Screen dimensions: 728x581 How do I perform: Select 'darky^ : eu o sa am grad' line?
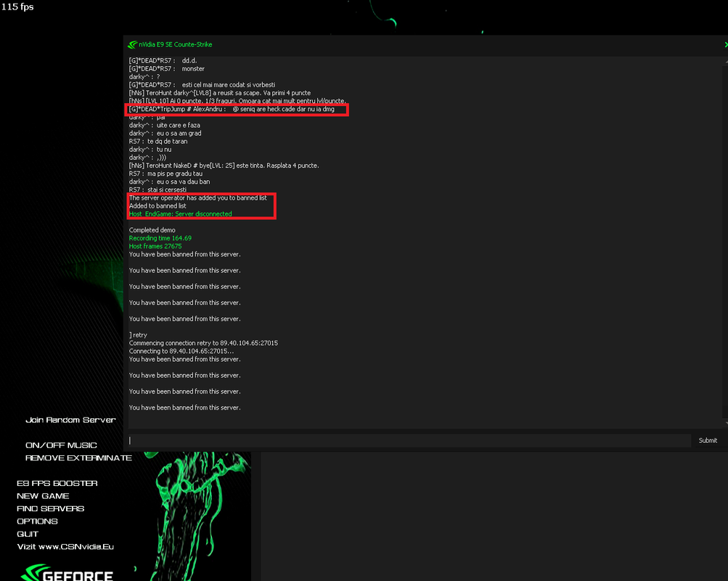[165, 134]
